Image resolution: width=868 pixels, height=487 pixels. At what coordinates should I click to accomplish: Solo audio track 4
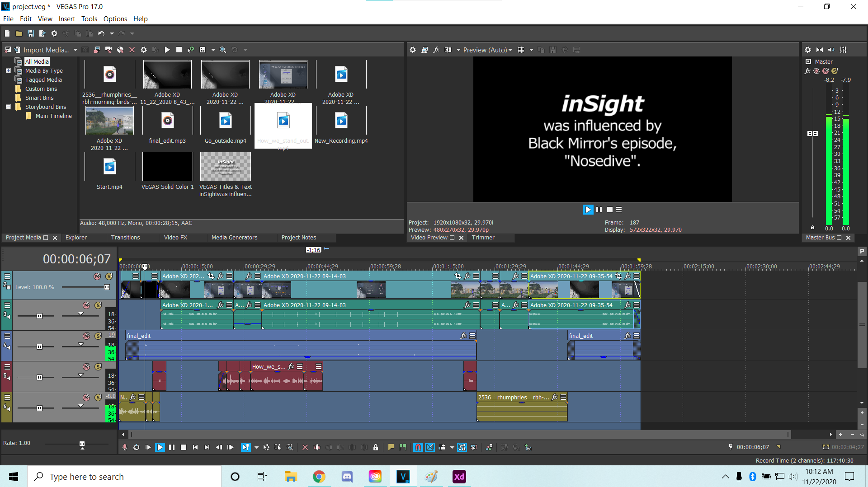[x=98, y=336]
